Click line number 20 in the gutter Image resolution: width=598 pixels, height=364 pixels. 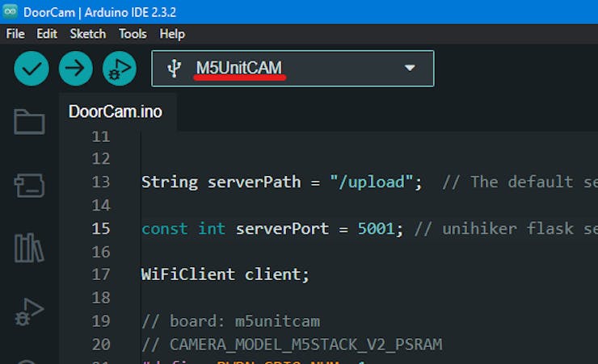click(x=101, y=344)
